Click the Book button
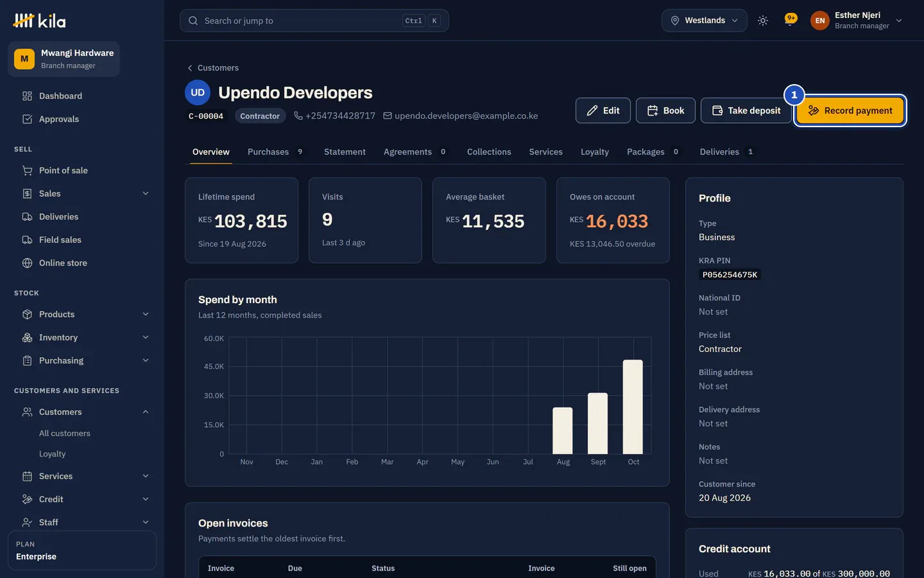This screenshot has height=578, width=924. [x=665, y=110]
